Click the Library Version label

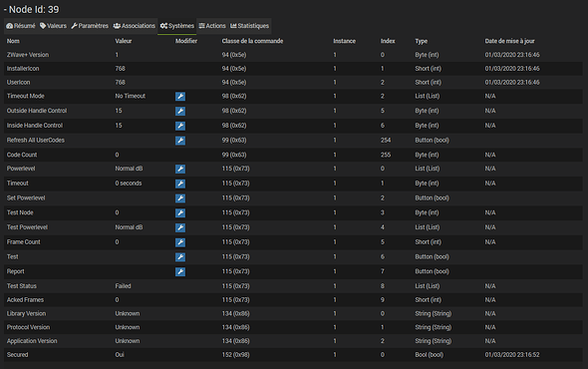(26, 313)
